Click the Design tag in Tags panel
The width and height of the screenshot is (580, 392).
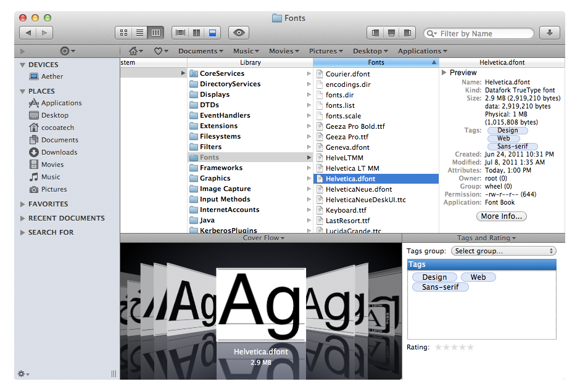pos(434,277)
